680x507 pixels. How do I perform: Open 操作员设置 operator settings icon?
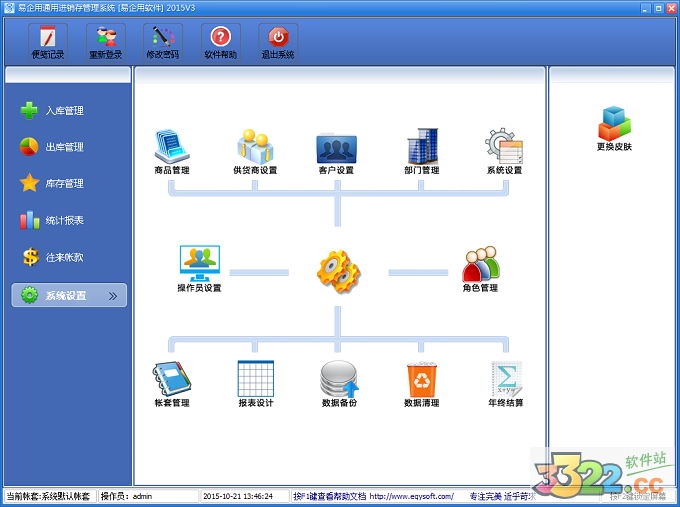pos(199,269)
